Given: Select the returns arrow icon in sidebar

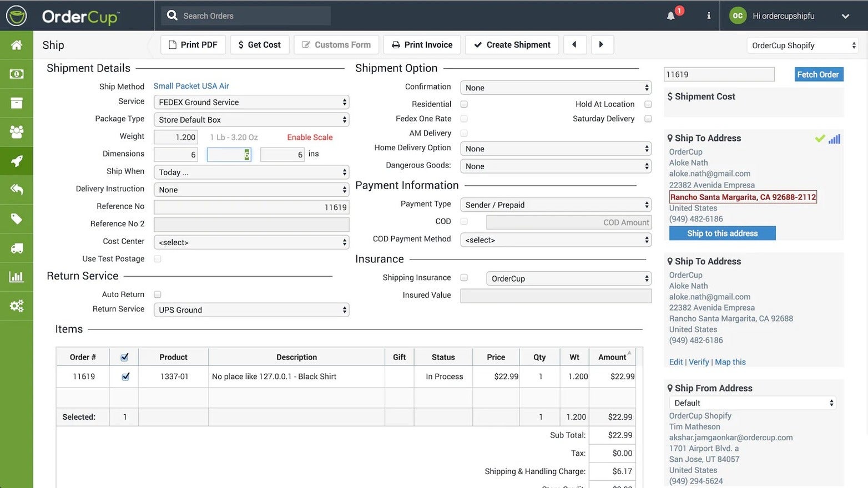Looking at the screenshot, I should click(x=17, y=190).
